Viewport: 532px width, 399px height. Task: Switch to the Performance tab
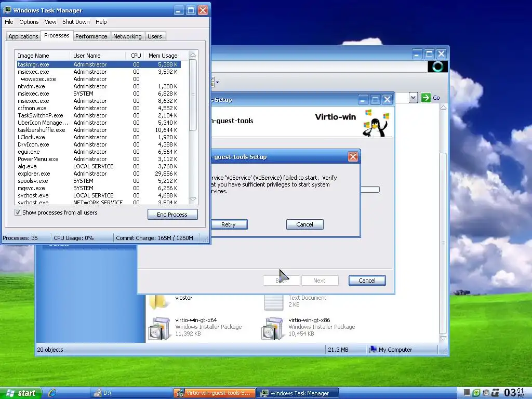coord(91,36)
